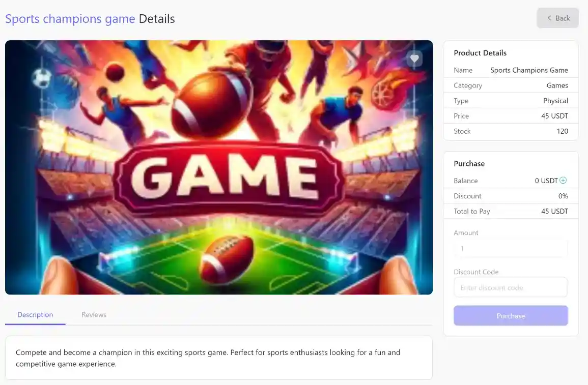Click the "0 USDT" balance amount

(546, 181)
